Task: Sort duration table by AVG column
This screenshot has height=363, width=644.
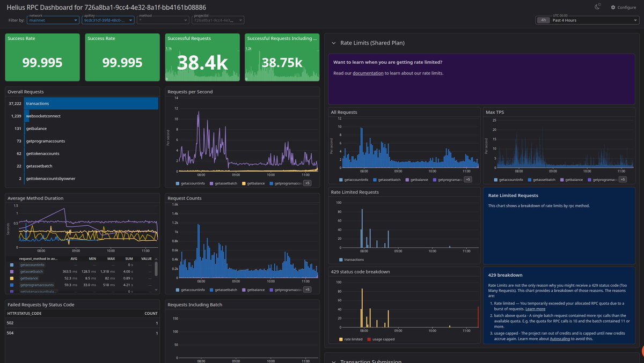Action: click(x=74, y=258)
